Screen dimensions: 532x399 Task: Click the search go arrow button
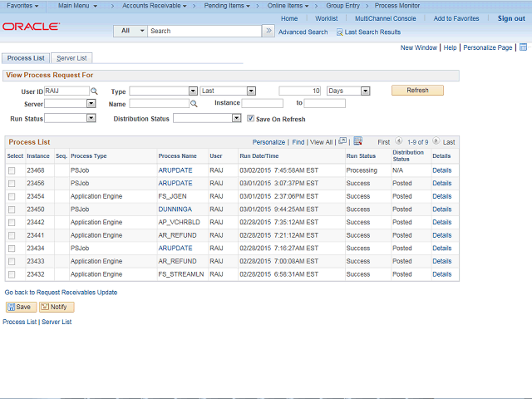pyautogui.click(x=268, y=31)
